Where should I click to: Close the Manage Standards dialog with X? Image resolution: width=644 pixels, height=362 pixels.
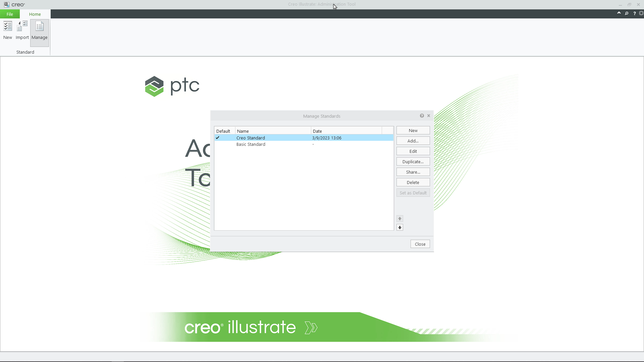tap(429, 116)
